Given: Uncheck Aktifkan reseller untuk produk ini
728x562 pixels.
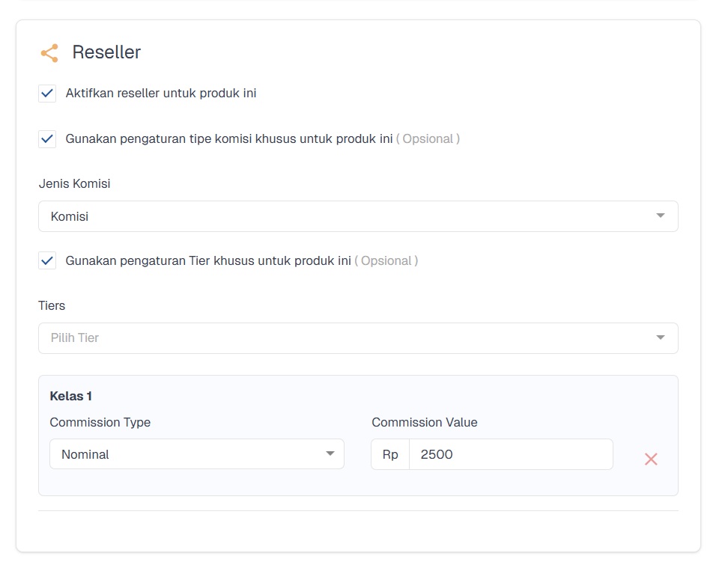Looking at the screenshot, I should 47,94.
